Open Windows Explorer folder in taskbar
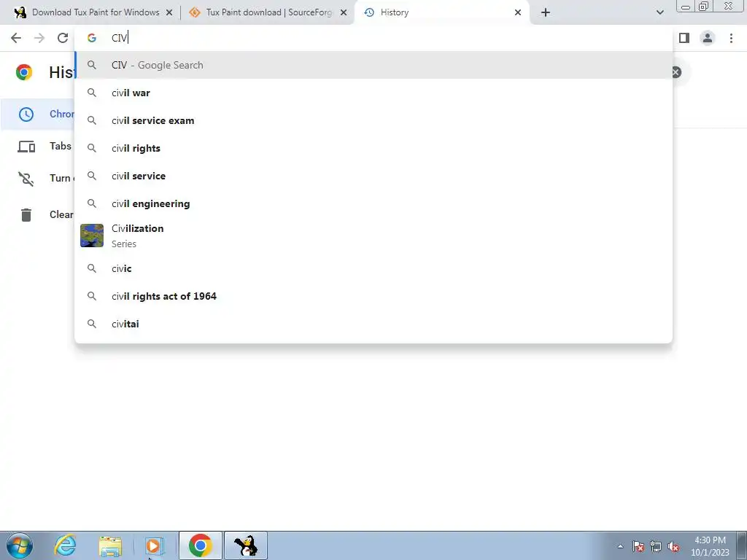This screenshot has width=747, height=560. pyautogui.click(x=110, y=545)
